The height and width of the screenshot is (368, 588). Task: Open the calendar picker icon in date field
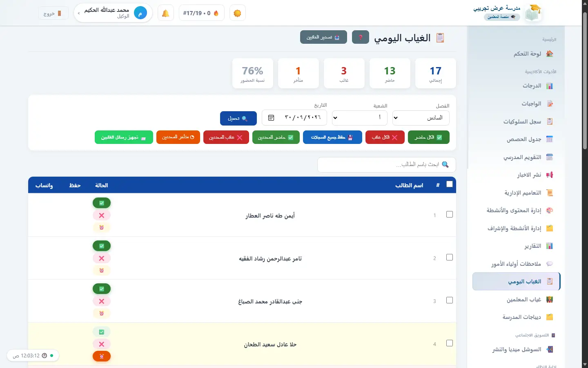coord(271,118)
